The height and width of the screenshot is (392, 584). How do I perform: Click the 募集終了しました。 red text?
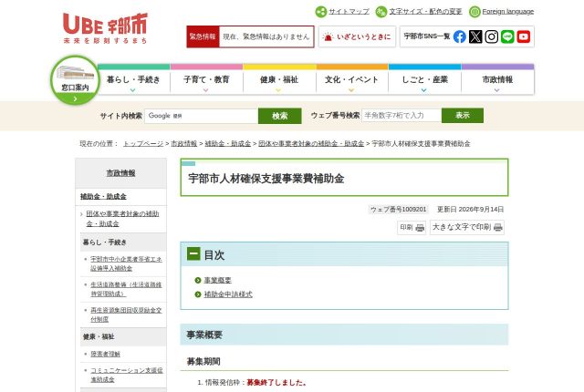pos(276,382)
